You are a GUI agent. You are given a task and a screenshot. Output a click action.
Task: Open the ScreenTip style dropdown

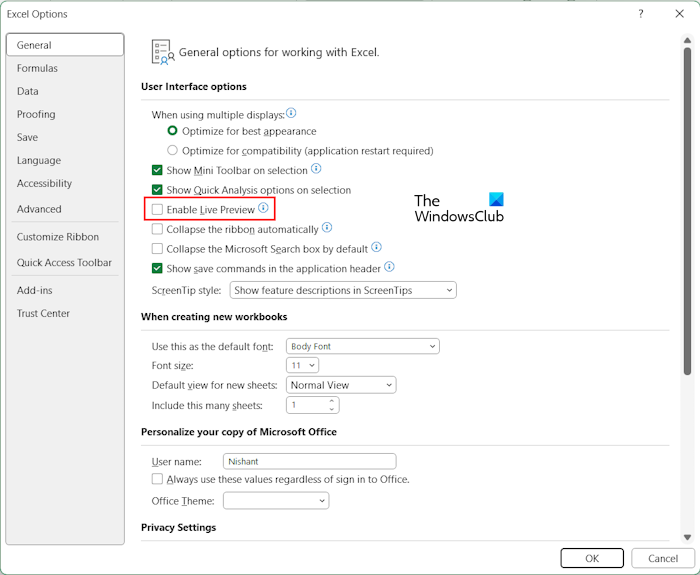click(x=343, y=290)
